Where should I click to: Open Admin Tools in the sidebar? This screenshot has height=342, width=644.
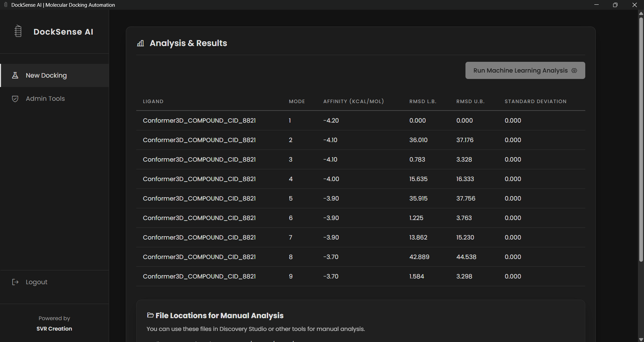pos(54,99)
